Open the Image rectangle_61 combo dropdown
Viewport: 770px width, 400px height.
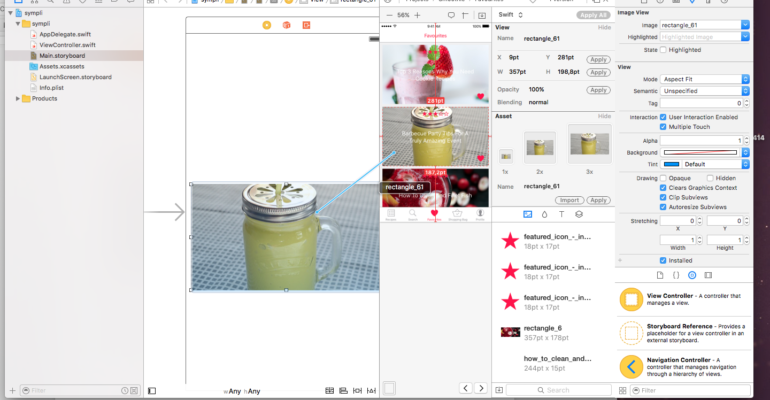pos(745,25)
